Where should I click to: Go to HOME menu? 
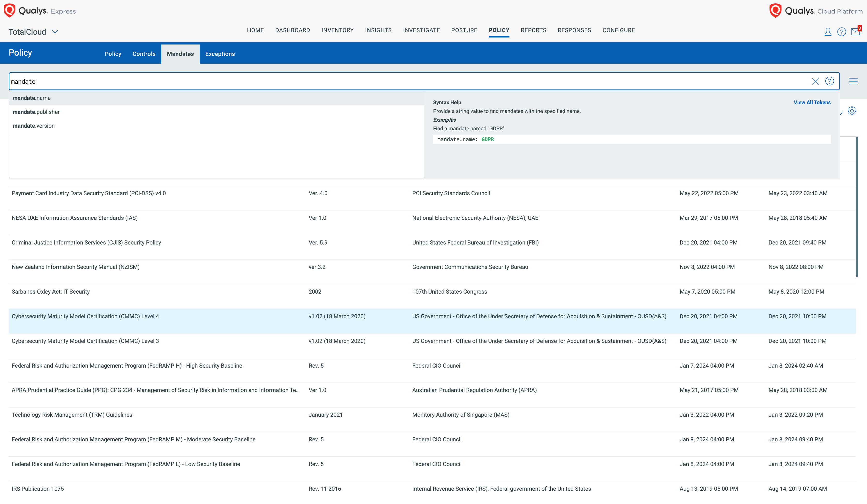pyautogui.click(x=255, y=30)
